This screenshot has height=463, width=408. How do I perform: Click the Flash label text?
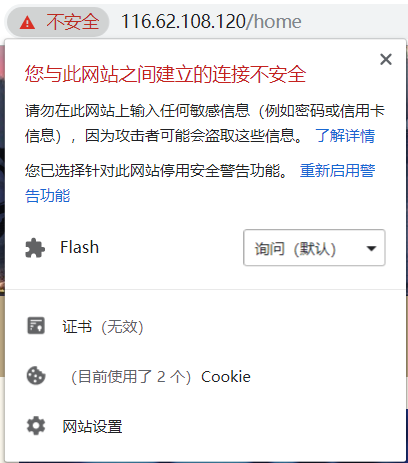click(79, 247)
